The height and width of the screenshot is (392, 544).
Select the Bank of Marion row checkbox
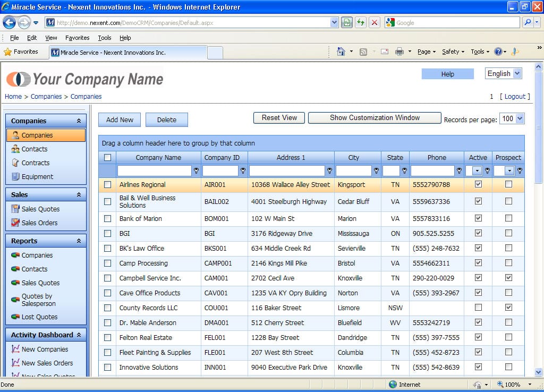point(107,218)
